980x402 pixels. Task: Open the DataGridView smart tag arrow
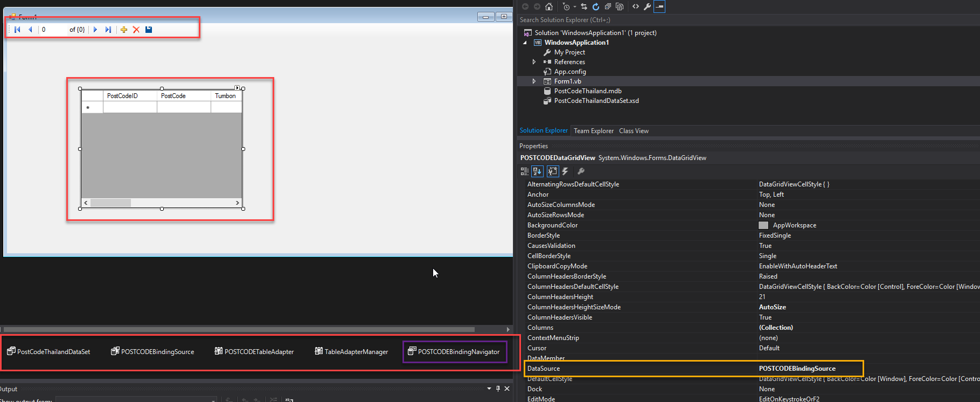pyautogui.click(x=237, y=87)
